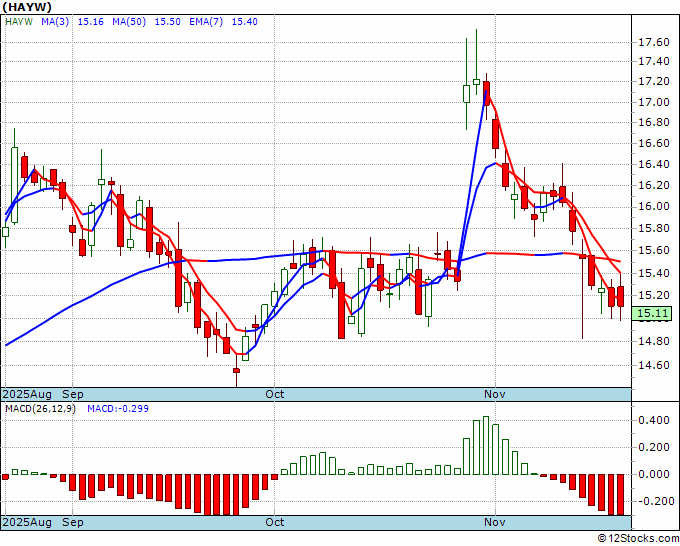The image size is (680, 546).
Task: Click the 16.20 price axis label
Action: tap(654, 185)
